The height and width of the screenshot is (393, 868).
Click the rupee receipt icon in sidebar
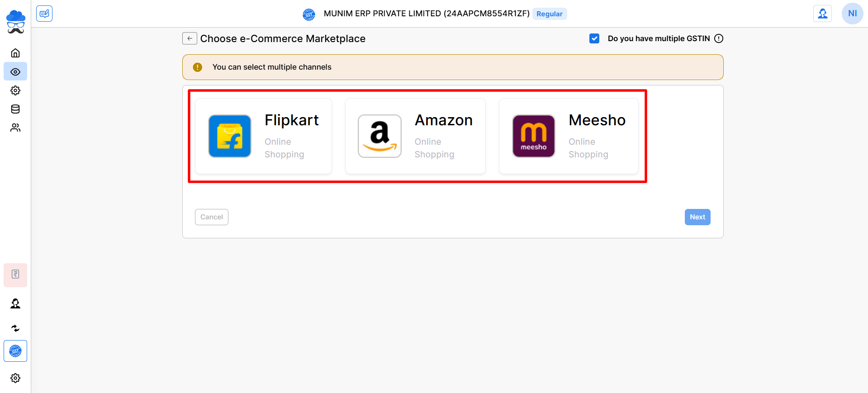click(x=15, y=275)
